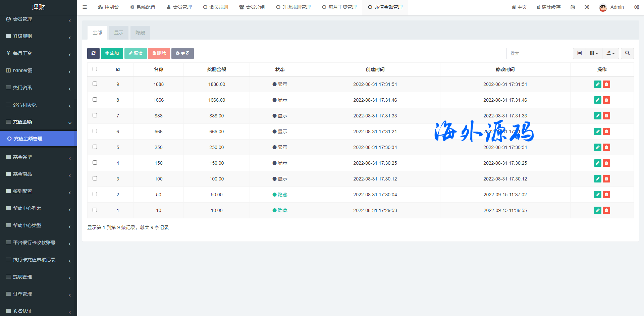Click the red delete icon for row 666

(606, 131)
